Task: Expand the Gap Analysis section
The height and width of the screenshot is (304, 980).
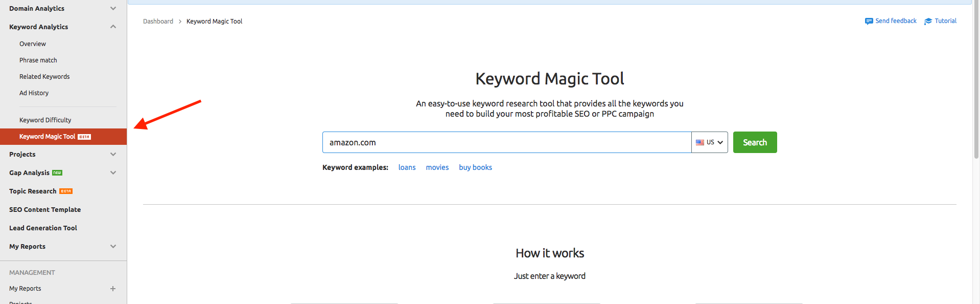Action: tap(113, 172)
